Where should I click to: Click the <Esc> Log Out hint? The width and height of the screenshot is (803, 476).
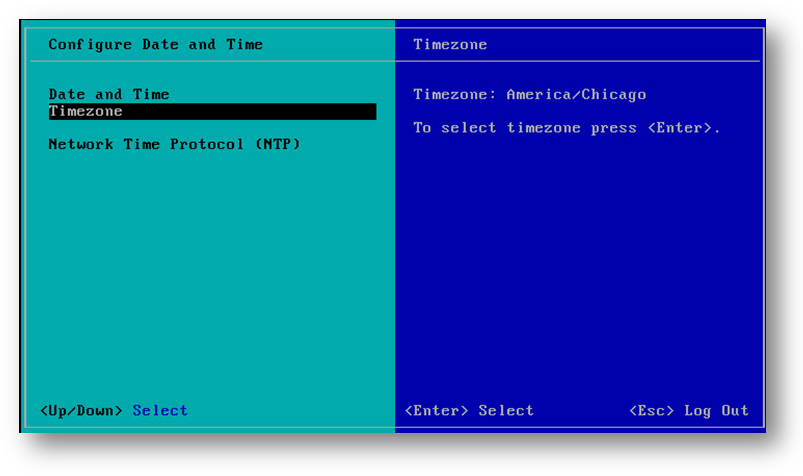(689, 410)
